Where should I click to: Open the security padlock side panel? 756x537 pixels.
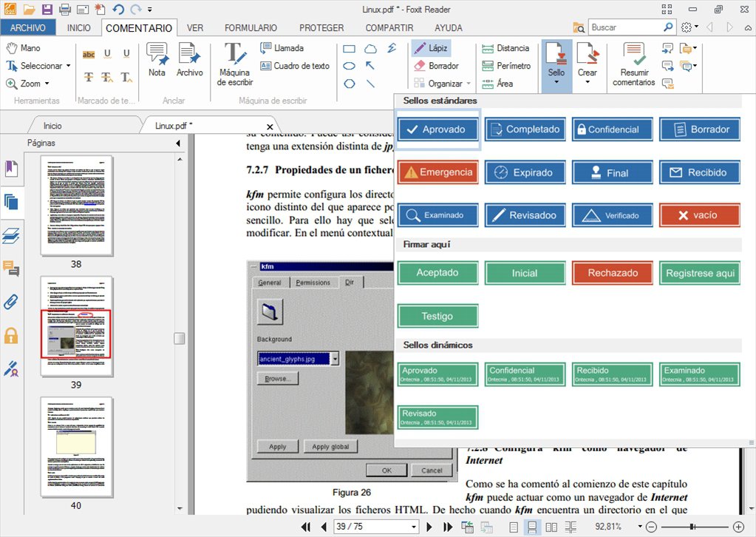click(11, 335)
